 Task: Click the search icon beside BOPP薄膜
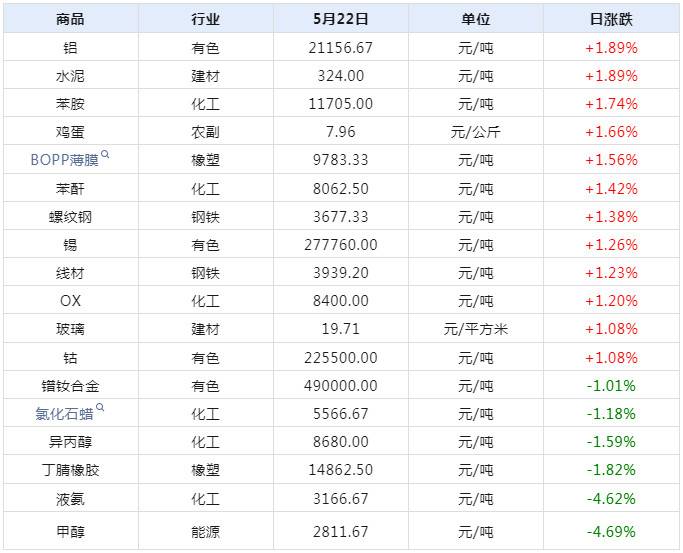pyautogui.click(x=105, y=155)
